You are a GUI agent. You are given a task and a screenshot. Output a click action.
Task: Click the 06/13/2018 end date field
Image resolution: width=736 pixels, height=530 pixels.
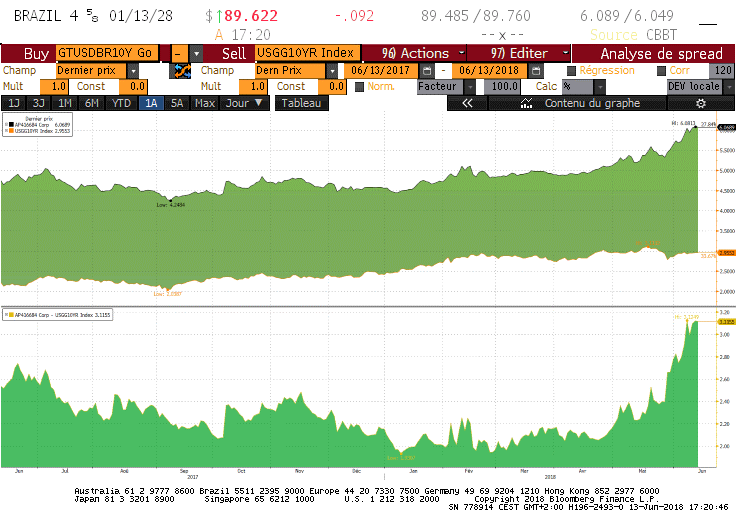coord(489,71)
